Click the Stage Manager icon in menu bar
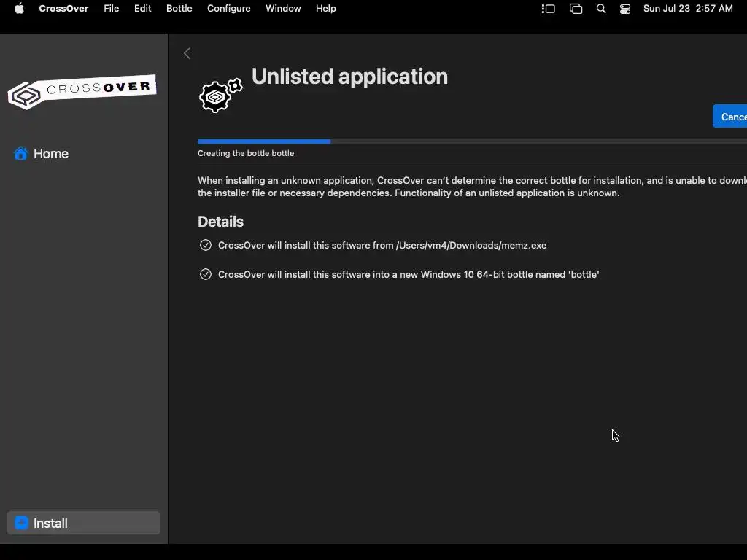The height and width of the screenshot is (560, 747). [549, 9]
